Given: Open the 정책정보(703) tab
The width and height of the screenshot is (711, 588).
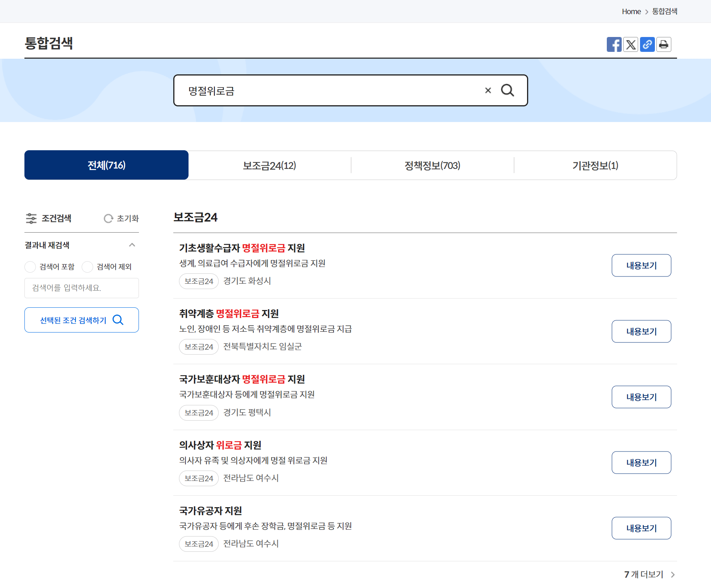Looking at the screenshot, I should pos(432,165).
